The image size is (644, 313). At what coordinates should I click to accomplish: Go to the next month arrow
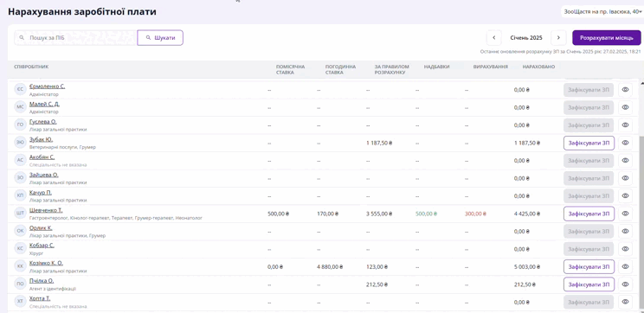click(x=558, y=38)
